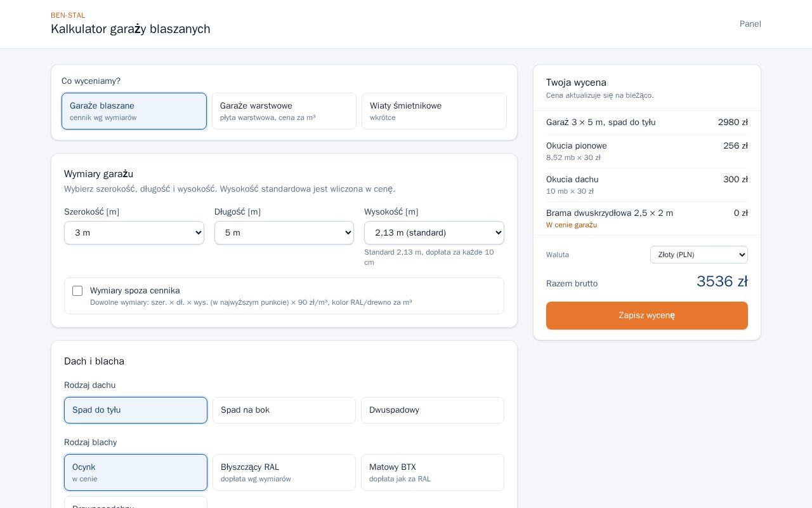Click the BEN-STAL brand label
Viewport: 812px width, 508px height.
click(x=68, y=15)
